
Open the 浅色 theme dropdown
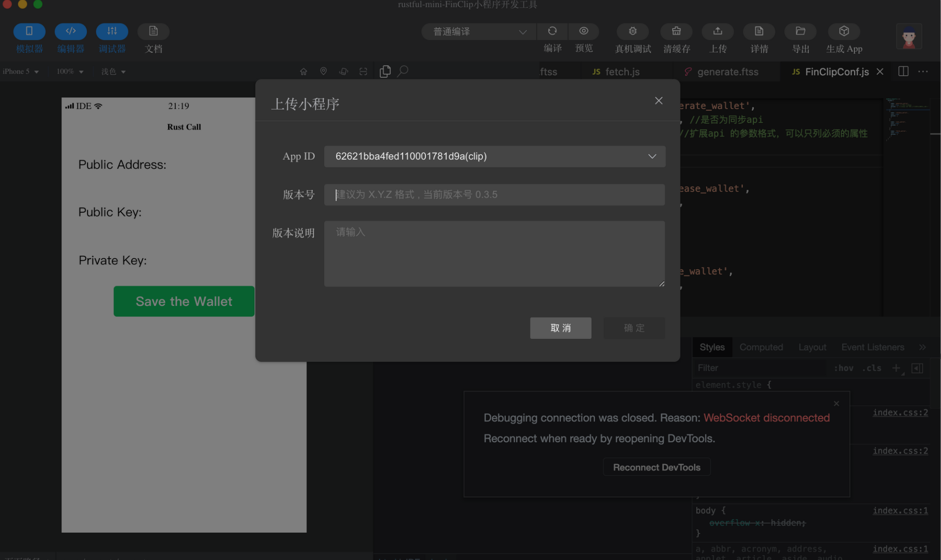[113, 72]
